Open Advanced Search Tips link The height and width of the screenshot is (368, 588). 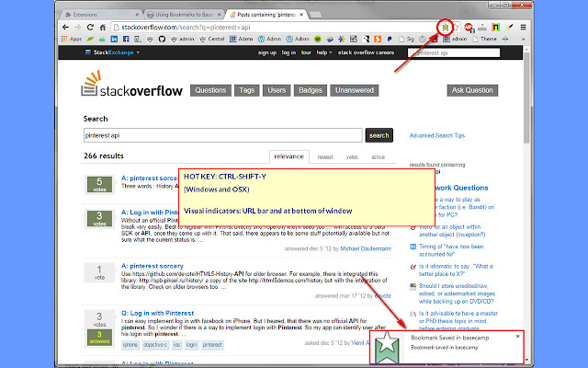click(437, 135)
